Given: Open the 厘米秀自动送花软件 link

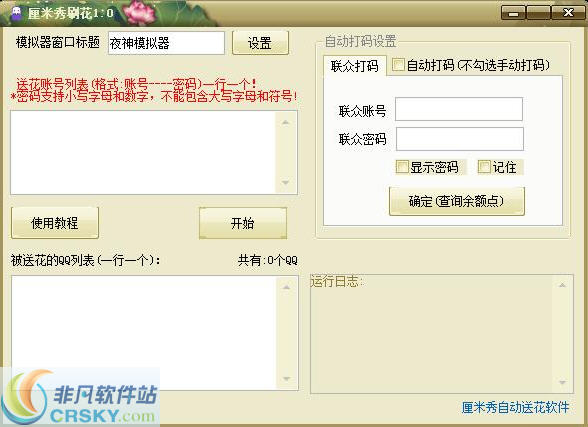Looking at the screenshot, I should (x=515, y=408).
